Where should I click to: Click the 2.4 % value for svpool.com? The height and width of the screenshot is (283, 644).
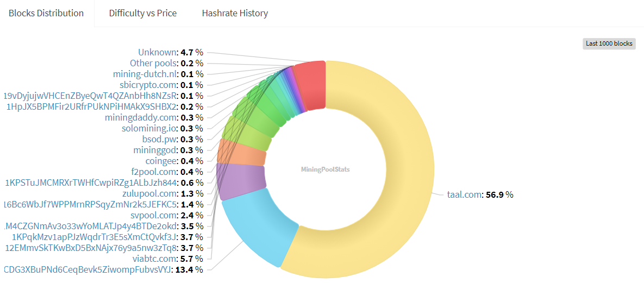[x=192, y=215]
